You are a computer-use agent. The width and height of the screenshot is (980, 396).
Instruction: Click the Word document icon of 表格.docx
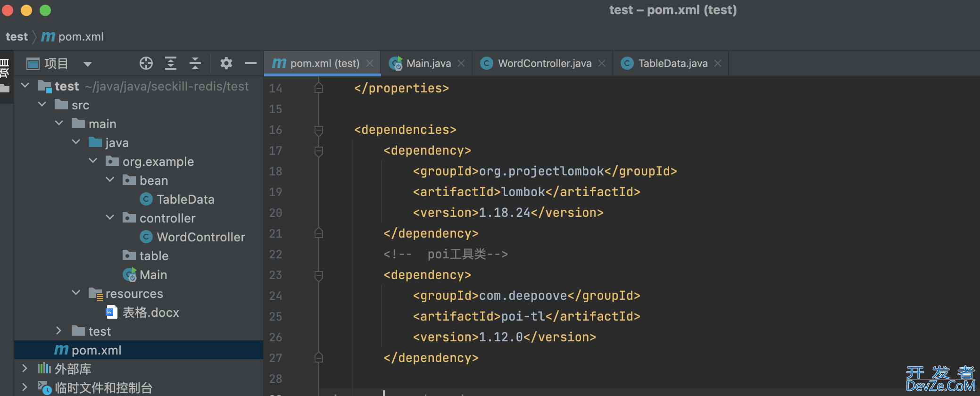point(111,312)
